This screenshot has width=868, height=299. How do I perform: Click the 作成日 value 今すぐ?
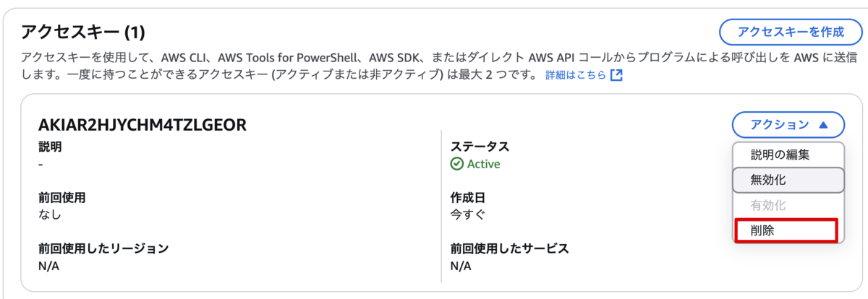click(x=468, y=214)
